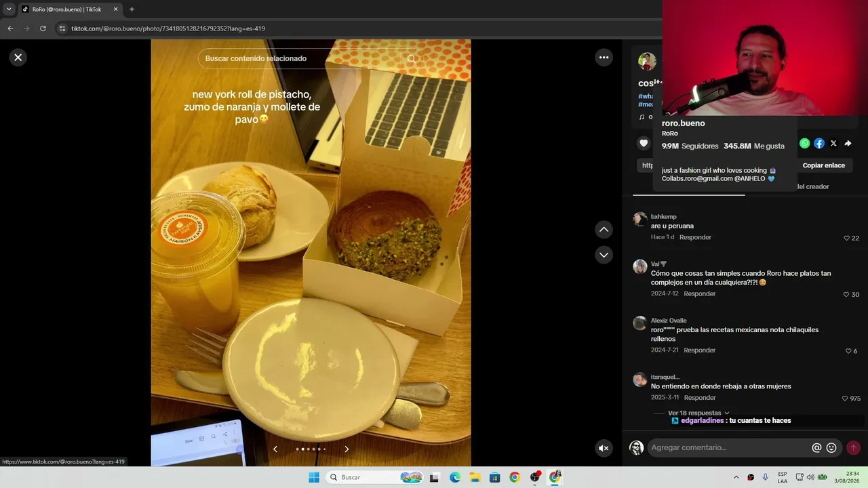Show the previous photo in carousel
Viewport: 868px width, 488px height.
(275, 449)
